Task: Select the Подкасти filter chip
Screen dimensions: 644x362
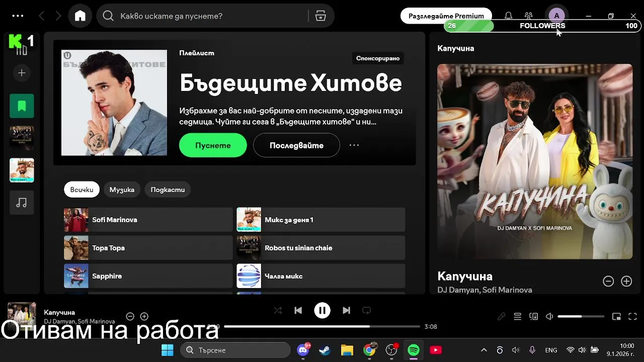Action: click(168, 190)
